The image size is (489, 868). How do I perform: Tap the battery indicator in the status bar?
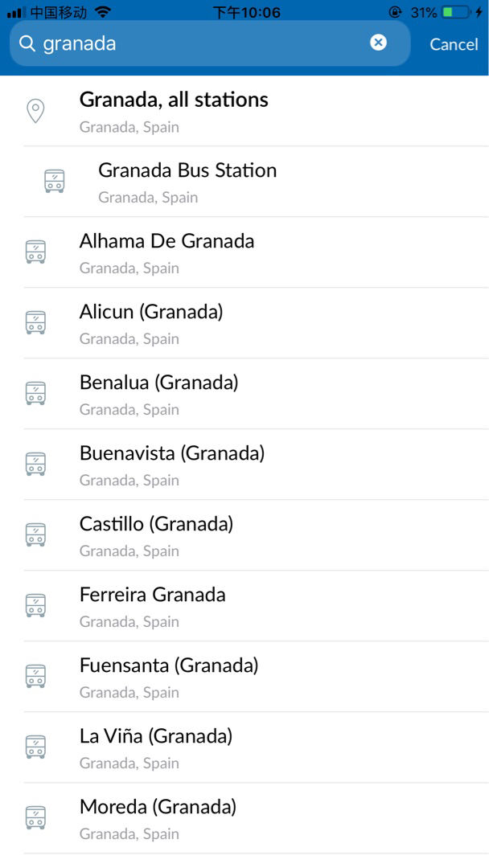455,12
